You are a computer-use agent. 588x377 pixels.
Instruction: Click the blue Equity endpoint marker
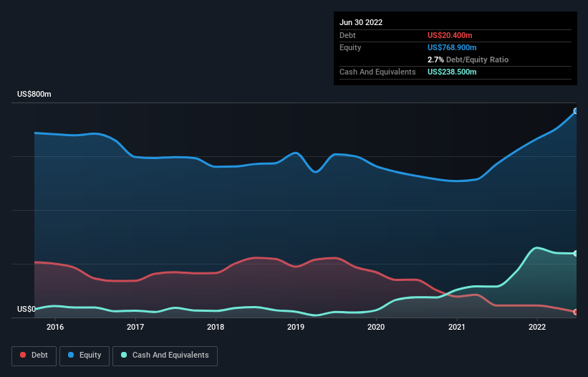(x=576, y=111)
